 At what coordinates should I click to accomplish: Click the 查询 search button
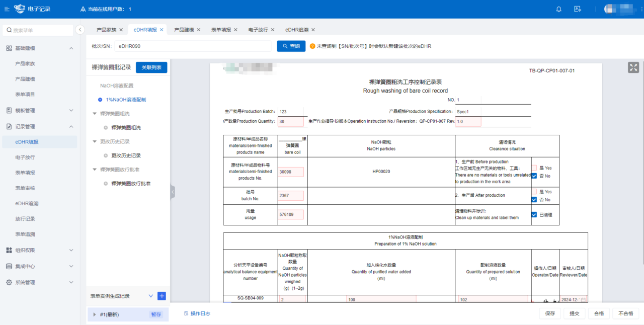tap(291, 46)
